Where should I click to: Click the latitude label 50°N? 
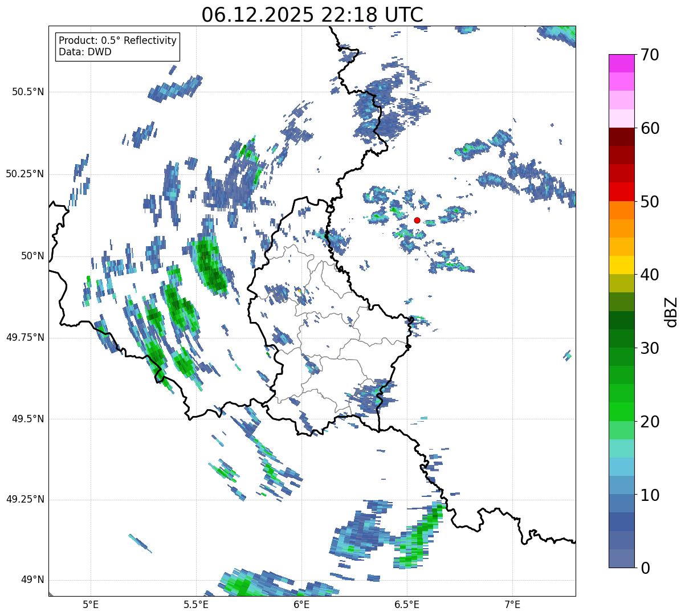[32, 256]
